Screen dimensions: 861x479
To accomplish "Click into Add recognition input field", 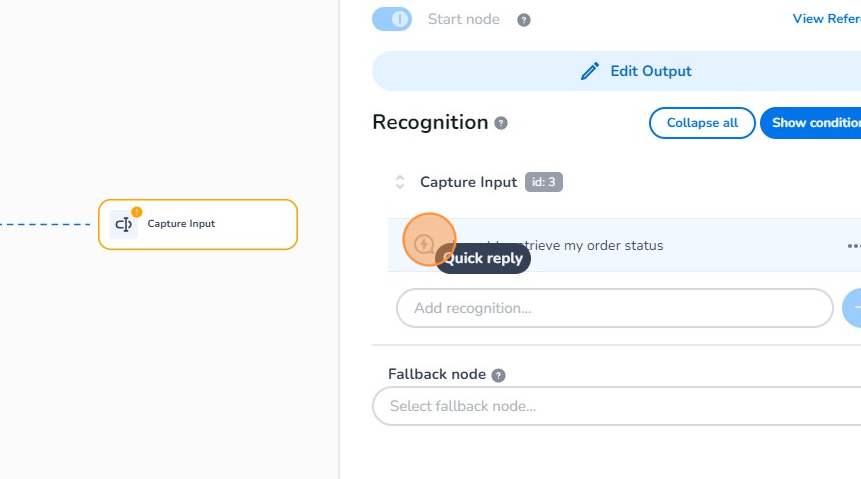I will (x=614, y=308).
